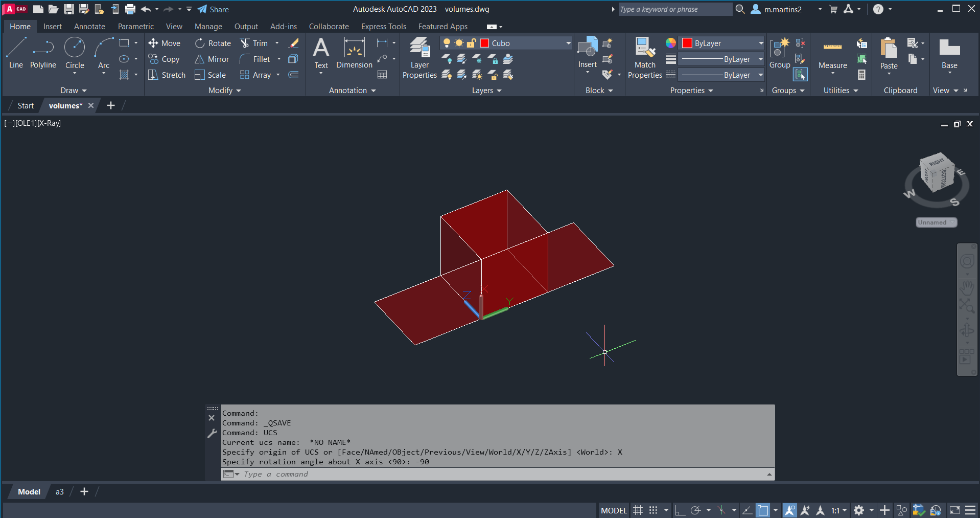Click the red object color swatch

tap(687, 43)
